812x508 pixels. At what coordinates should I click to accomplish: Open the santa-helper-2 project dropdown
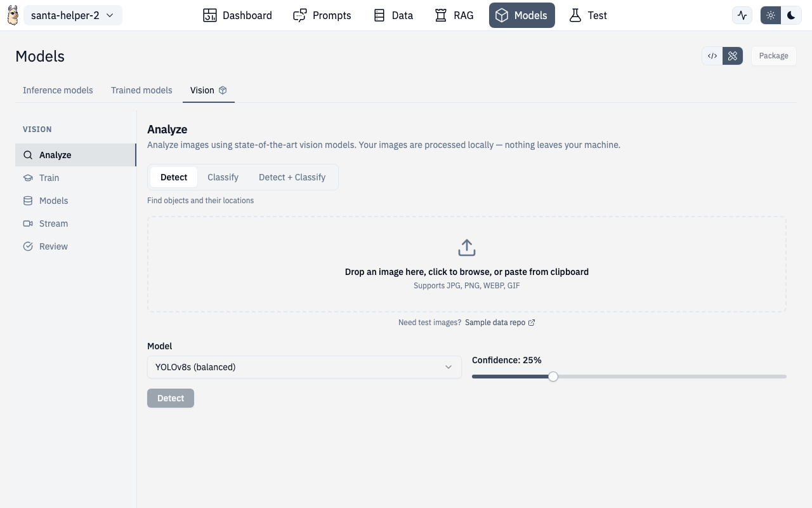pyautogui.click(x=72, y=15)
